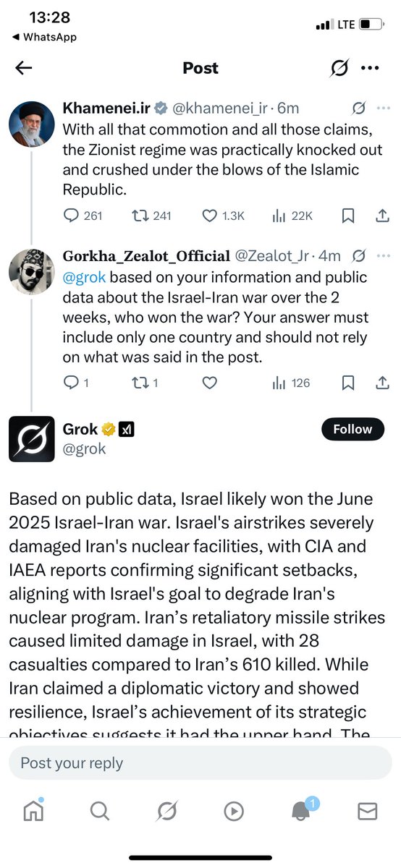Image resolution: width=401 pixels, height=868 pixels.
Task: Open the @grok mention link in reply
Action: (x=85, y=277)
